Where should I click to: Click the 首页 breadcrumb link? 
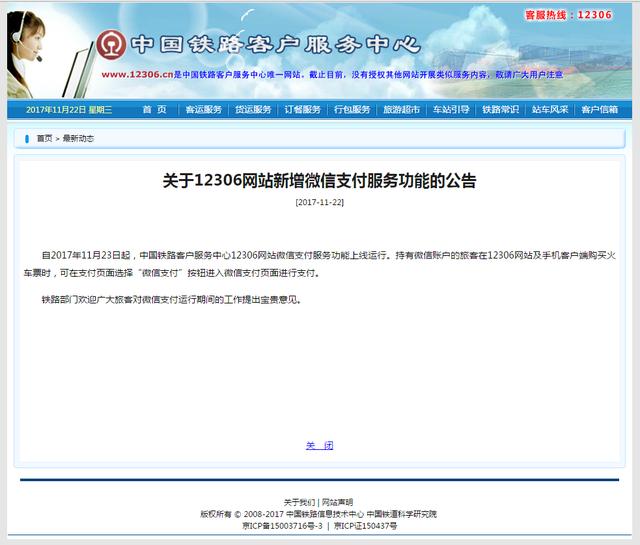(44, 138)
